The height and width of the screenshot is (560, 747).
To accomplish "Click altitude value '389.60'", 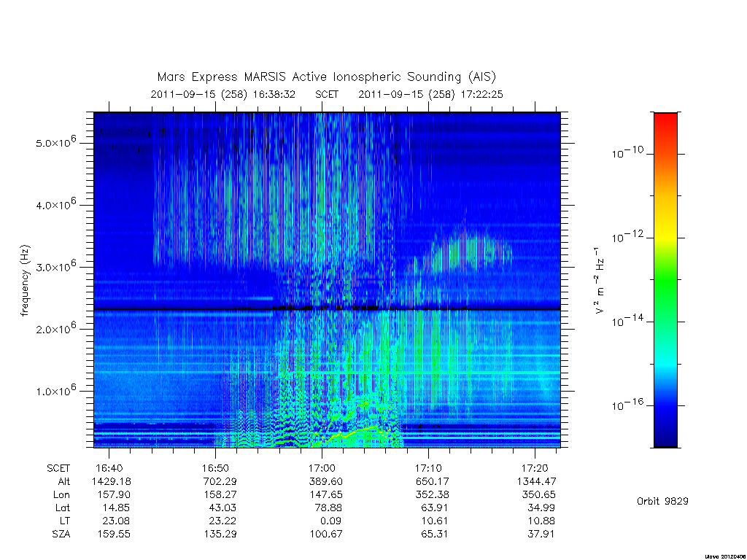I will [x=326, y=481].
